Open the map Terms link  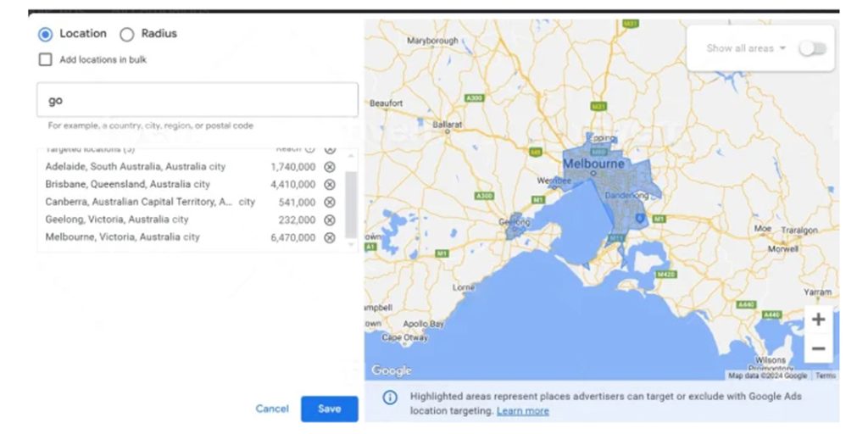[826, 376]
